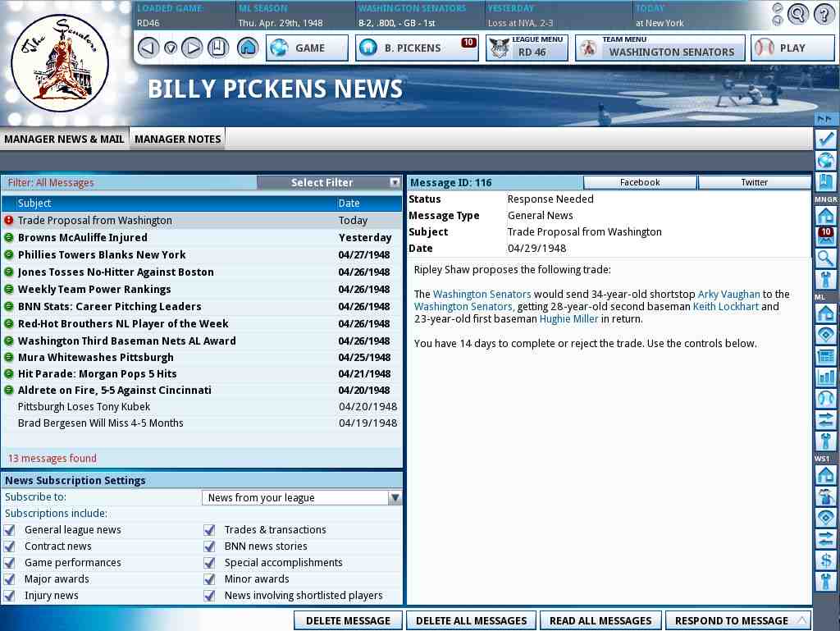Switch to the Manager News & Mail tab
This screenshot has height=631, width=840.
pos(64,139)
